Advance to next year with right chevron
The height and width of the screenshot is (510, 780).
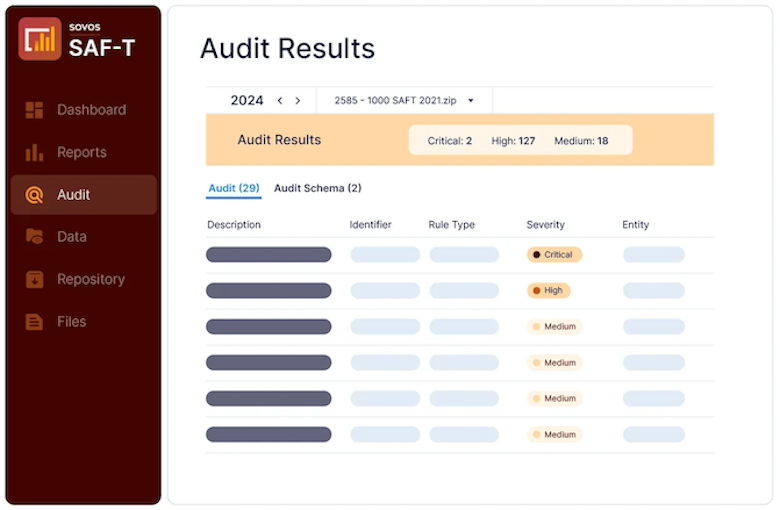pyautogui.click(x=298, y=101)
